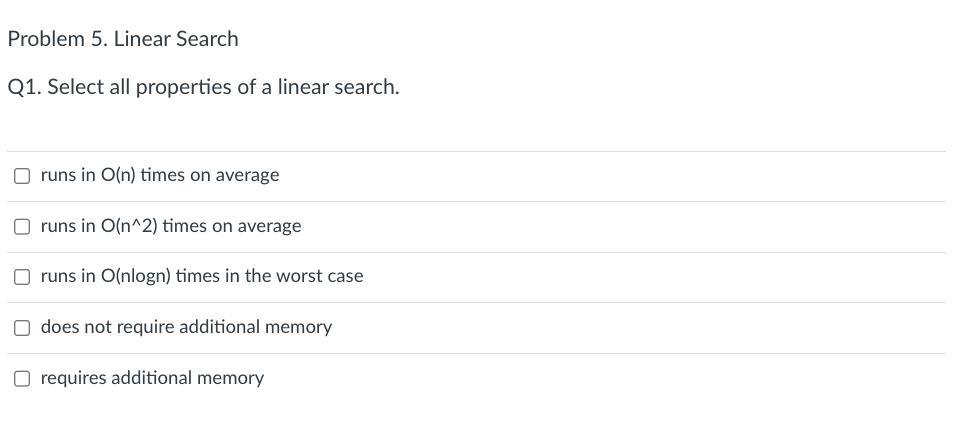Viewport: 964px width, 424px height.
Task: Enable the 'O(nlogn) times in the worst case' checkbox
Action: (22, 277)
